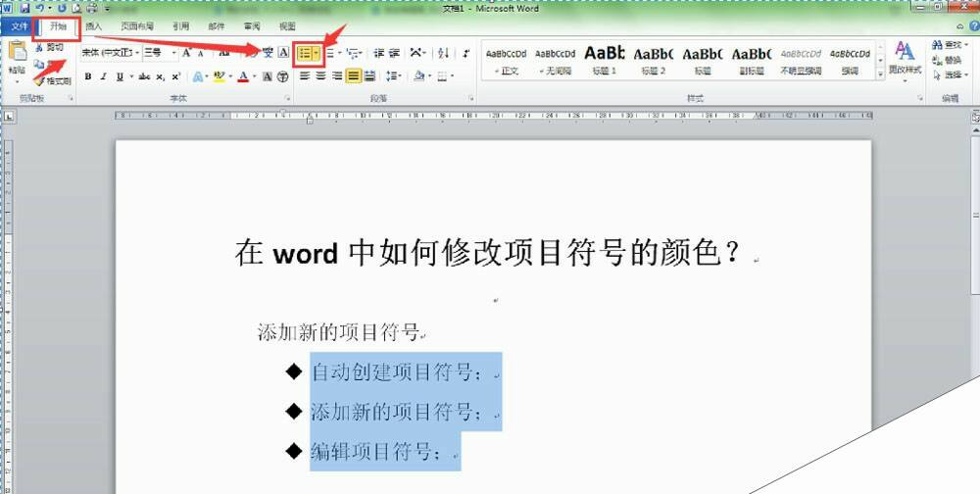
Task: Activate the 格式刷 format painter
Action: [53, 81]
